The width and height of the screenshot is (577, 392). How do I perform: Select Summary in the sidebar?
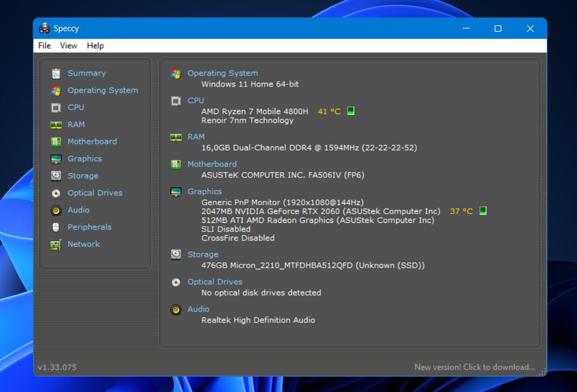pos(87,73)
